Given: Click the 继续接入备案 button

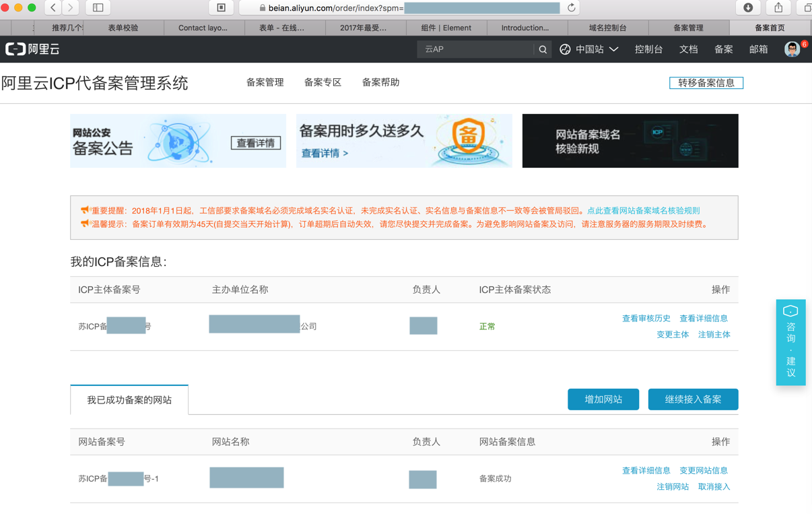Looking at the screenshot, I should 693,399.
